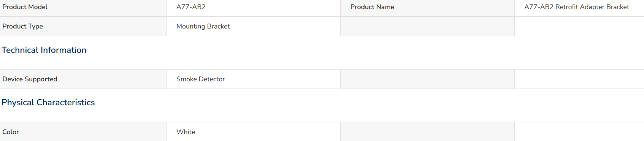
Task: Click blank area beside Technical Information heading
Action: pos(365,52)
